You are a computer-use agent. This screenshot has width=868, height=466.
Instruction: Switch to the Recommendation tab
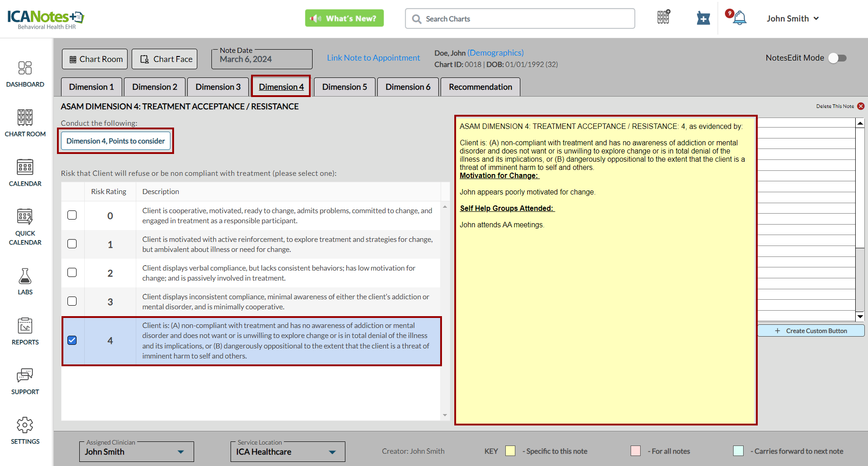coord(480,87)
